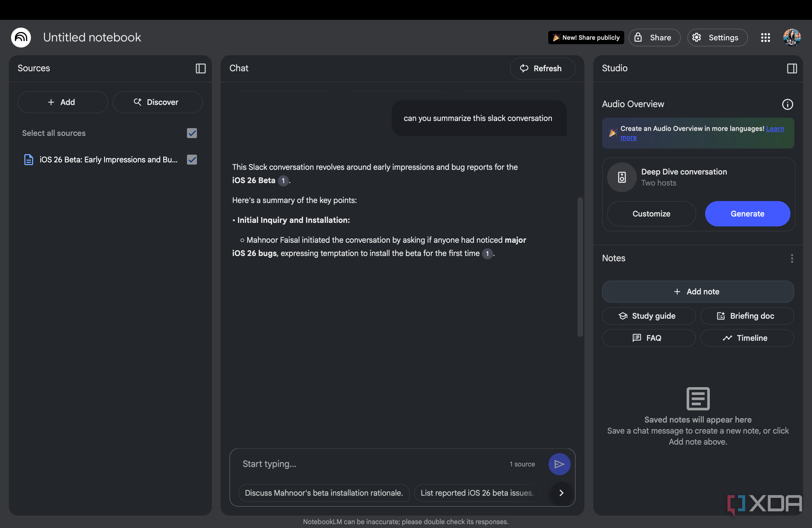Viewport: 812px width, 528px height.
Task: Click the NotebookLM logo icon
Action: [x=21, y=38]
